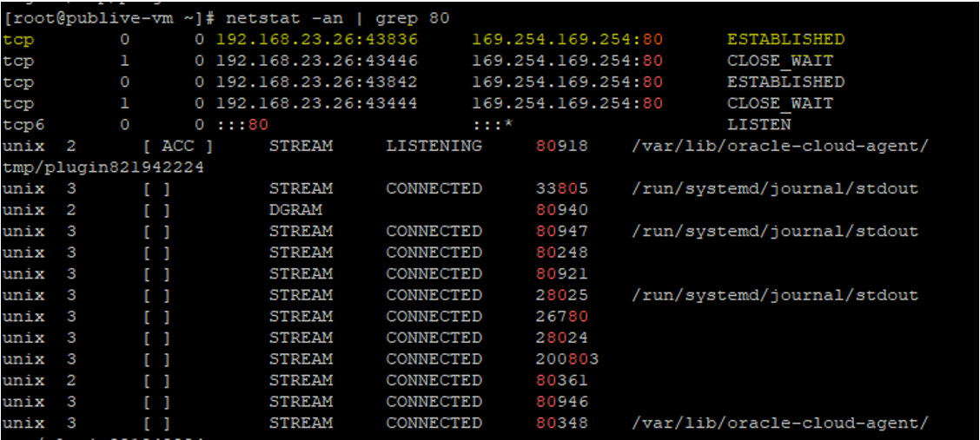Screen dimensions: 980x440
Task: Click the journal stdout path beside inode 28025
Action: coord(775,295)
